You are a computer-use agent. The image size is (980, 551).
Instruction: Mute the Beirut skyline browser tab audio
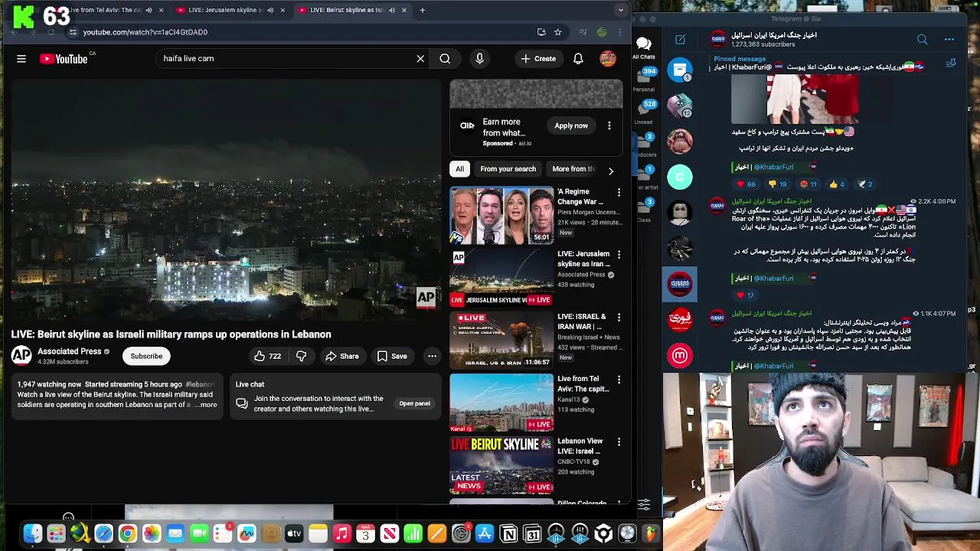click(392, 10)
